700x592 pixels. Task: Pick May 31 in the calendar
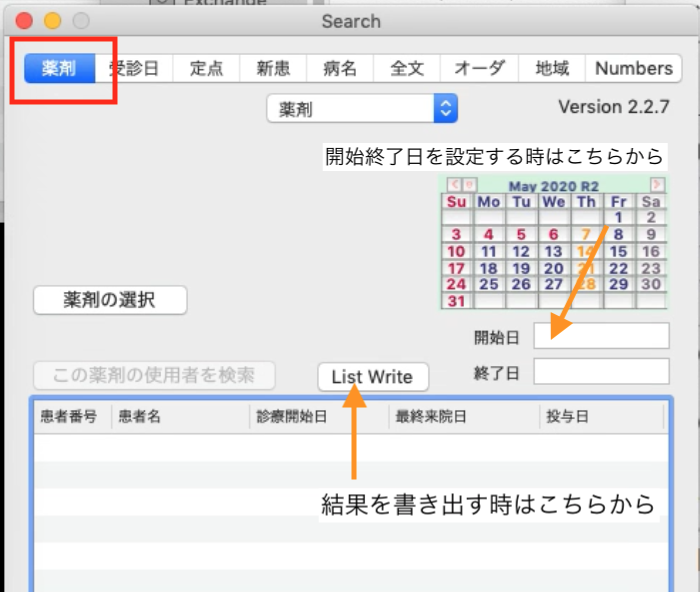457,301
